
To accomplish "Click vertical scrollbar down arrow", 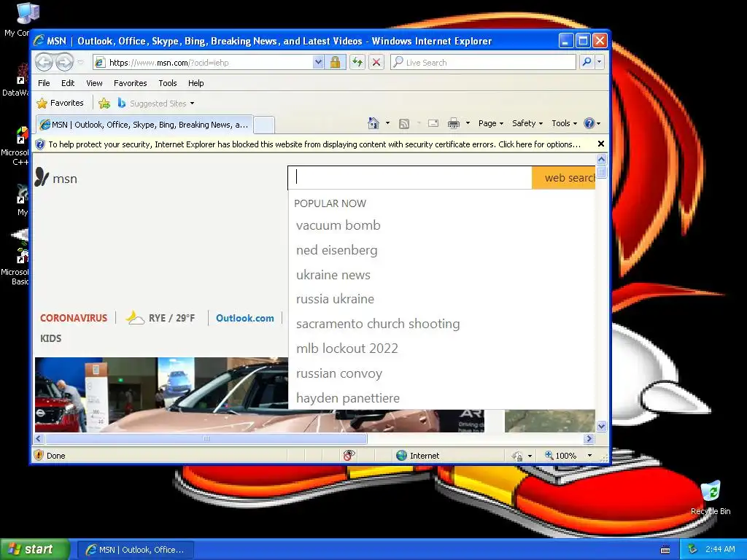I will click(x=601, y=426).
